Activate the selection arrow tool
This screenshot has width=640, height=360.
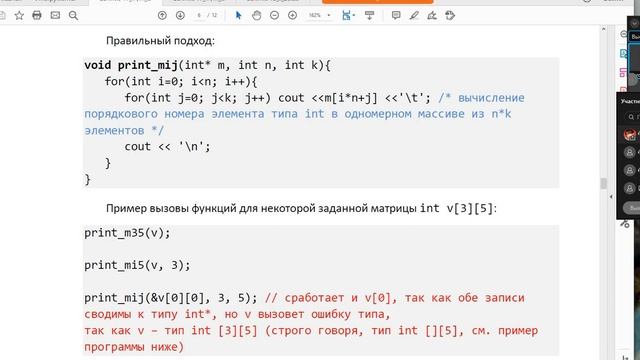238,16
